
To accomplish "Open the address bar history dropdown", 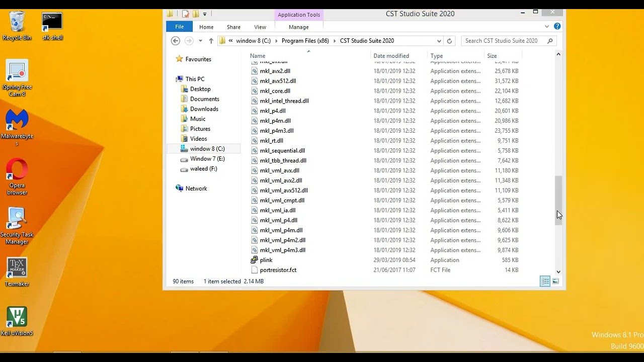I will coord(439,41).
